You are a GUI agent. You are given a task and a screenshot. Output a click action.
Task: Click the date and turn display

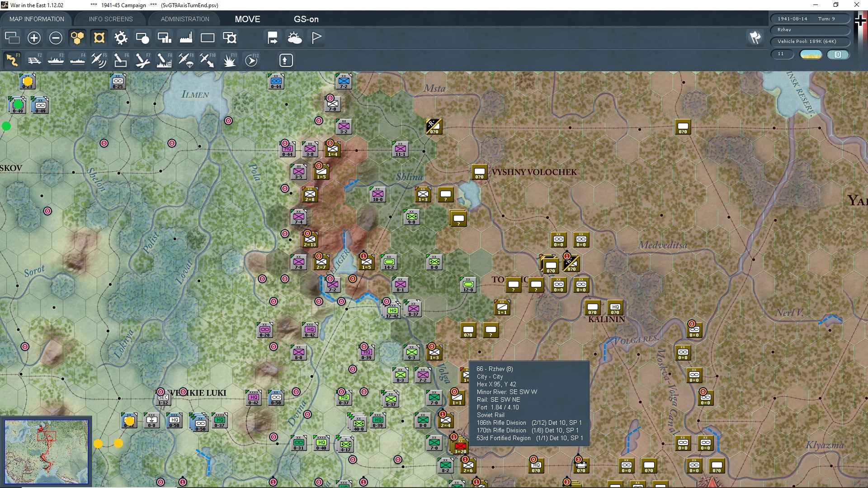point(810,19)
